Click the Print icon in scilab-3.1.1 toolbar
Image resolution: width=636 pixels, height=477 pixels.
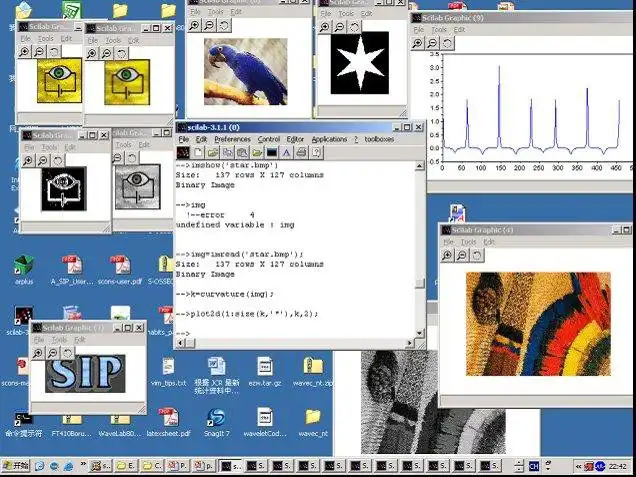(x=301, y=153)
